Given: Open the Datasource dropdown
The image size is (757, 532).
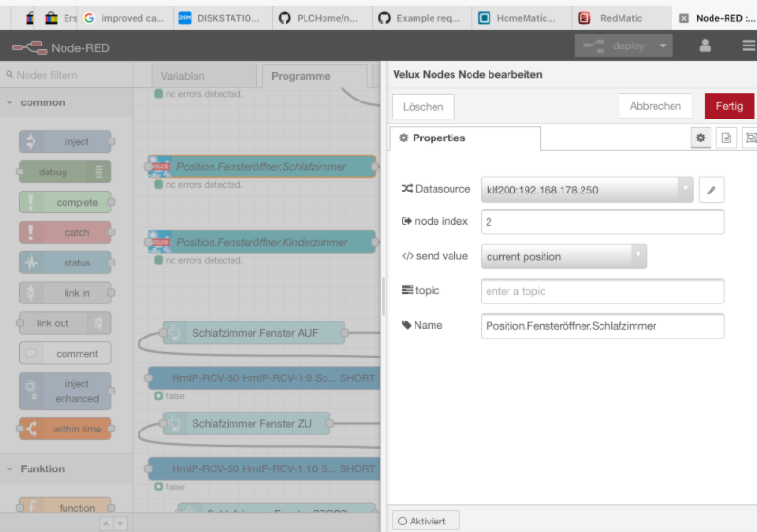Looking at the screenshot, I should pyautogui.click(x=587, y=190).
